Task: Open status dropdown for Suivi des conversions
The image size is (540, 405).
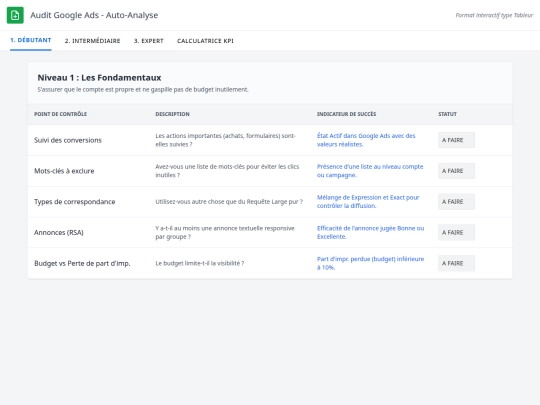Action: click(456, 140)
